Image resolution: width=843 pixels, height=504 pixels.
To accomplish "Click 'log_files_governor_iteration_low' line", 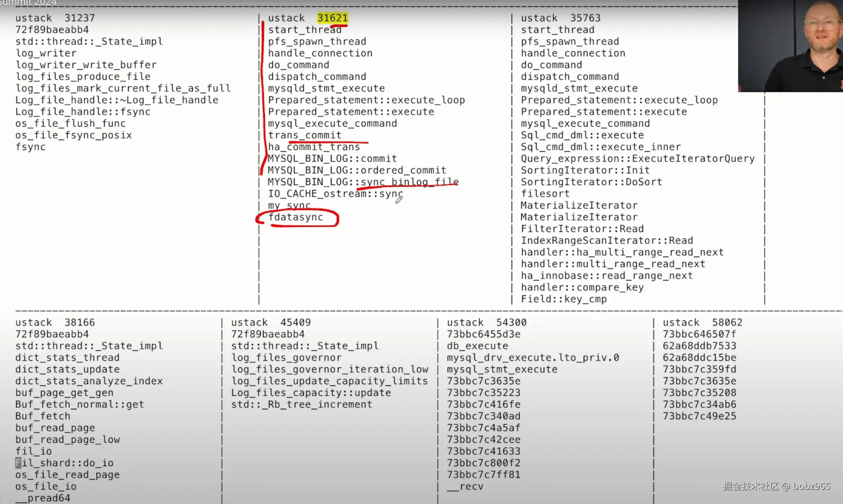I will [330, 369].
